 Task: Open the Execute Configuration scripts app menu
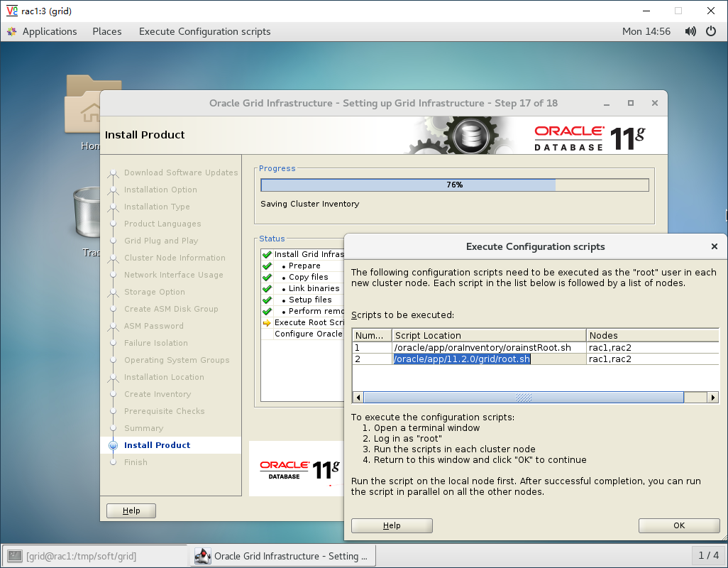205,31
